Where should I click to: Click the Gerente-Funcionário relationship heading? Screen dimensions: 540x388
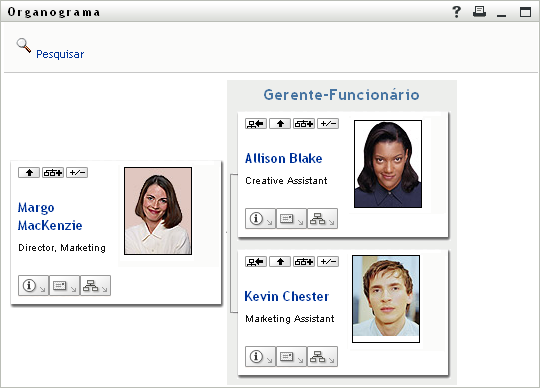point(342,95)
